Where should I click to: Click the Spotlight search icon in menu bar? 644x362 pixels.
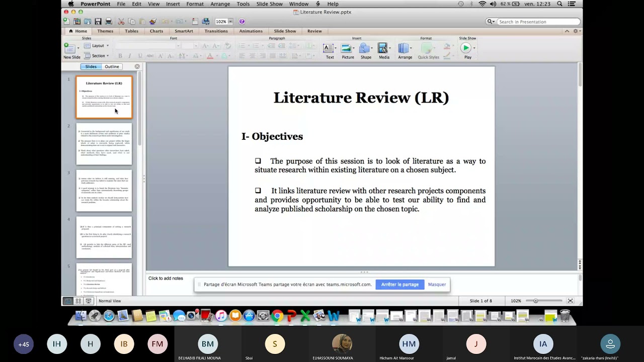point(559,4)
